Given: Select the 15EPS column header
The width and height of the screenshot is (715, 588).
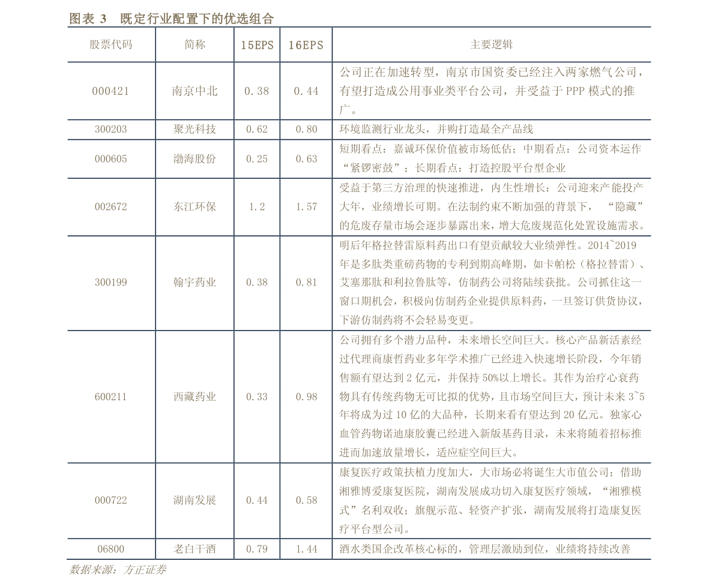Looking at the screenshot, I should [x=257, y=45].
